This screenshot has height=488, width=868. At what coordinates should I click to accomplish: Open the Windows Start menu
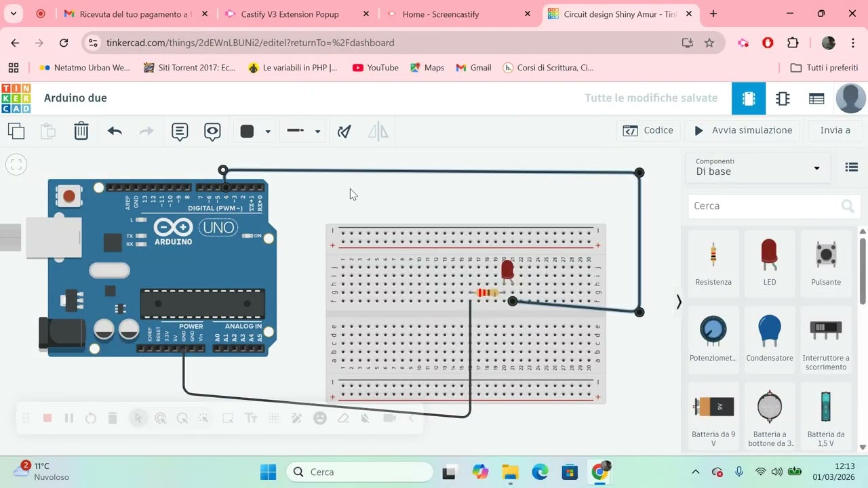tap(269, 472)
